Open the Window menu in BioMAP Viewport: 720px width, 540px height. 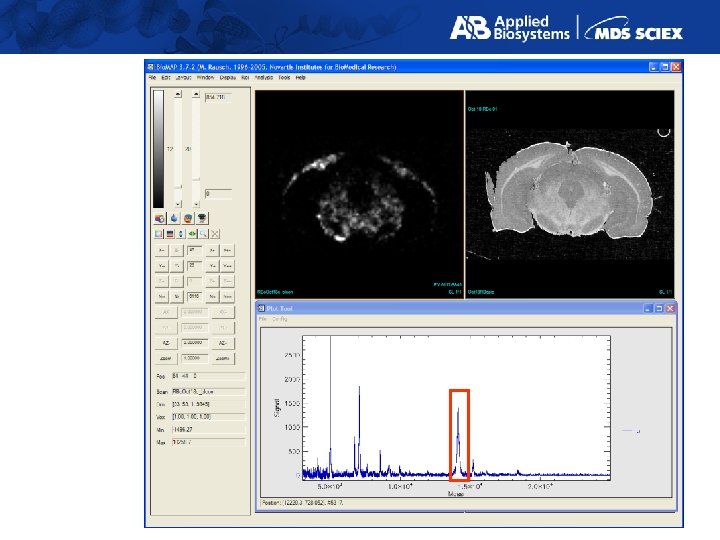tap(205, 77)
